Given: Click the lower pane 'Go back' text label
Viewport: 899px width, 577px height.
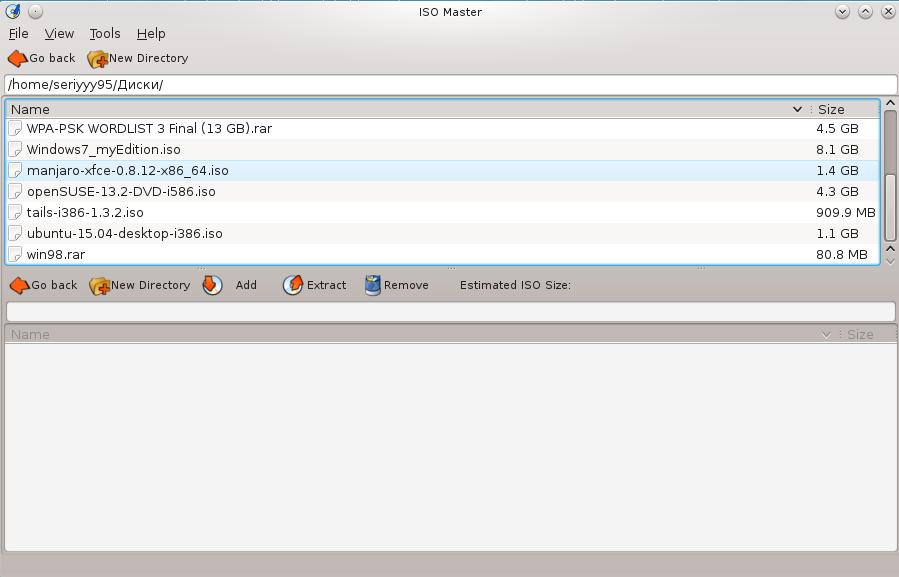Looking at the screenshot, I should point(54,285).
